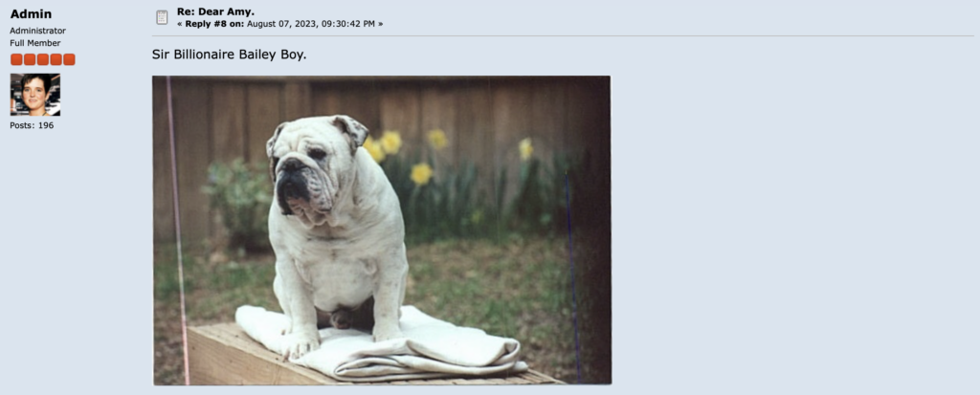The height and width of the screenshot is (395, 980).
Task: Click the closing » after the timestamp
Action: 381,24
